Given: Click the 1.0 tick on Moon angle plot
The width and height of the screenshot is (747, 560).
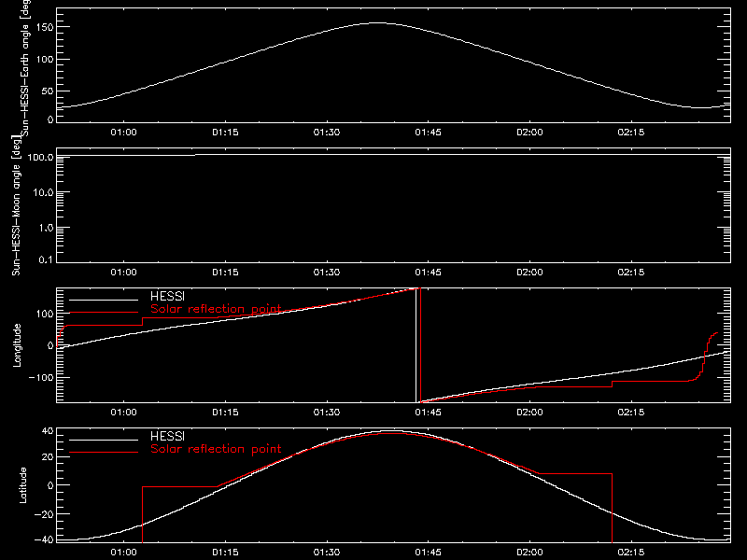Looking at the screenshot, I should point(46,228).
